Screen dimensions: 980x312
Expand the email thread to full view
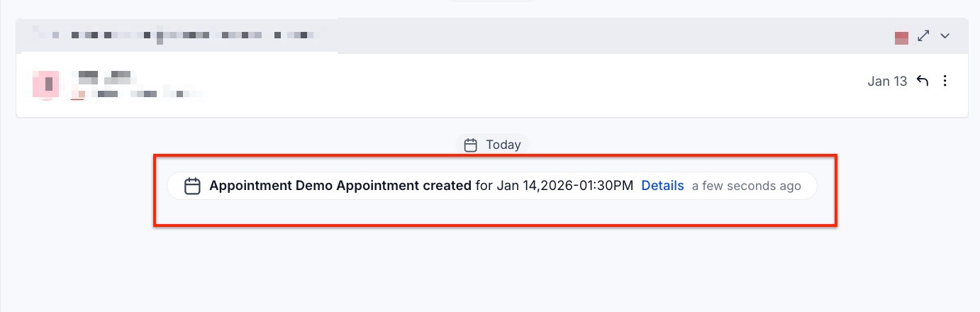923,35
